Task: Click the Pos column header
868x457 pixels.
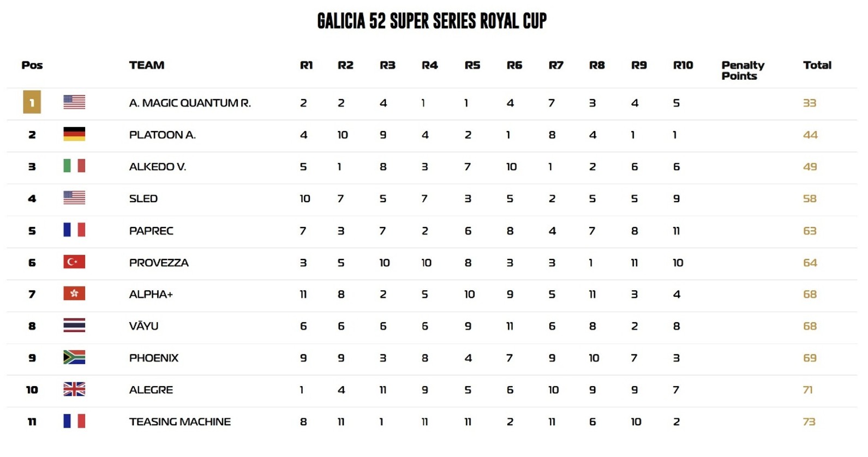Action: coord(32,65)
